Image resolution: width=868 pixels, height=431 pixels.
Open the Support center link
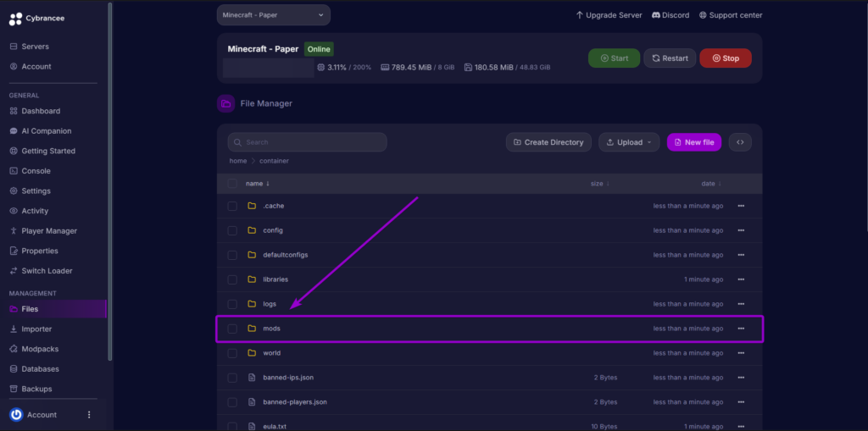point(731,15)
